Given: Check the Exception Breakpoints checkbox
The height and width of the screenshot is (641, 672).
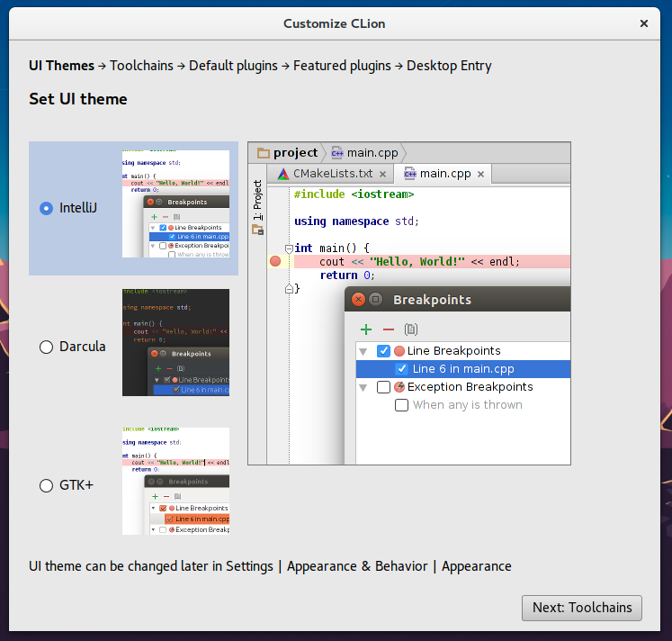Looking at the screenshot, I should 383,387.
